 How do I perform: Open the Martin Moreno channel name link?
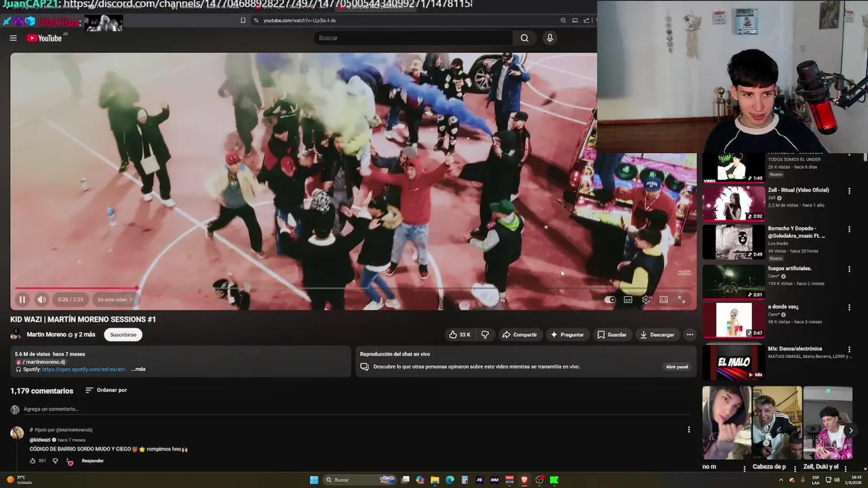click(46, 335)
